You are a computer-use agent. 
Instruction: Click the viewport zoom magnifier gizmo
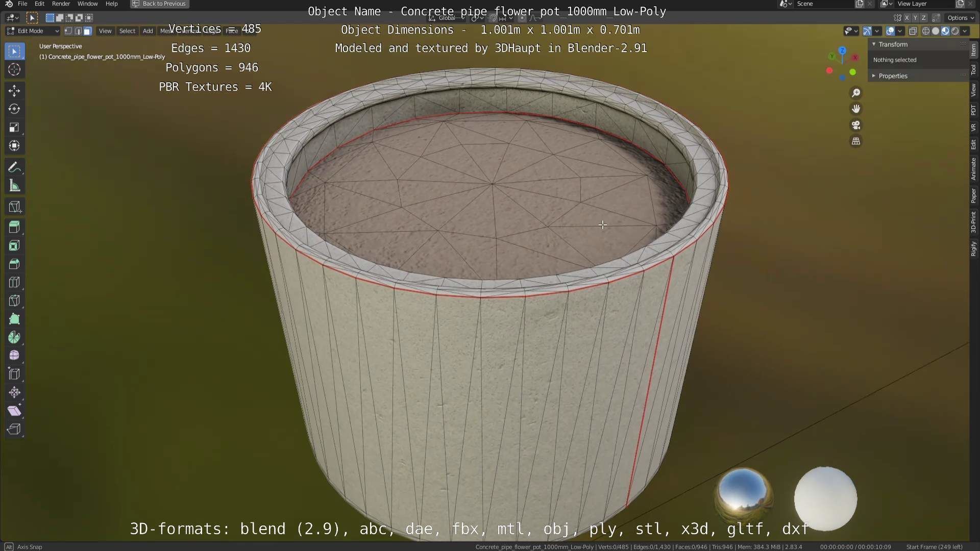tap(856, 93)
